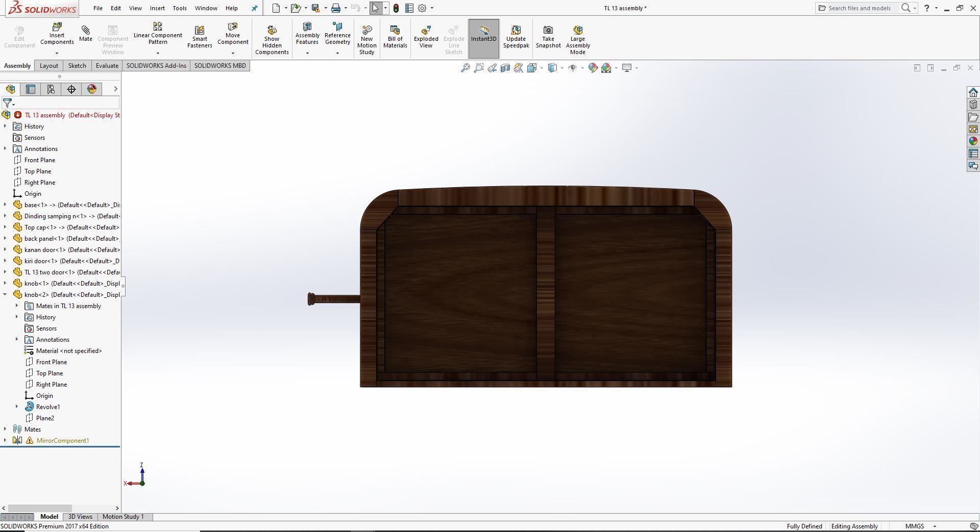Click Previous View icon

tap(492, 68)
